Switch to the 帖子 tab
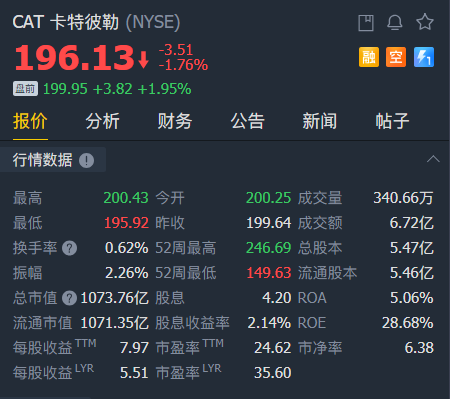Viewport: 450px width, 399px height. click(x=392, y=121)
